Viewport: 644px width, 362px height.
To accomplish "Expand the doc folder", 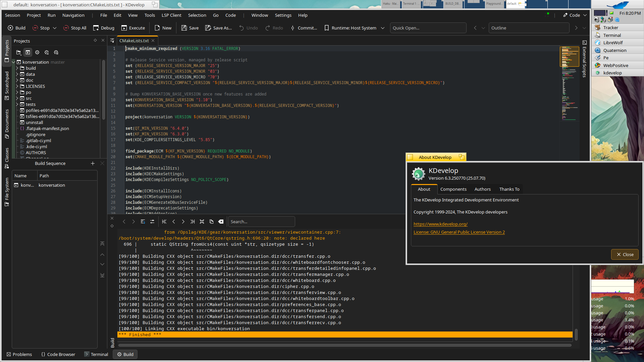I will (x=17, y=80).
